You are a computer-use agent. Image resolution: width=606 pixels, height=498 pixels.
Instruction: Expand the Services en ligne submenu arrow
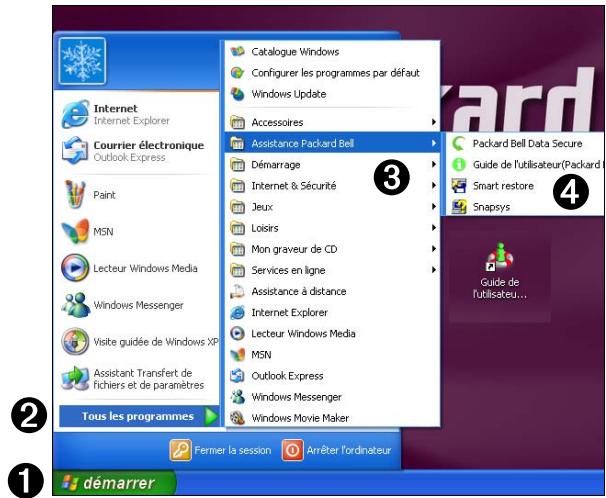point(434,270)
